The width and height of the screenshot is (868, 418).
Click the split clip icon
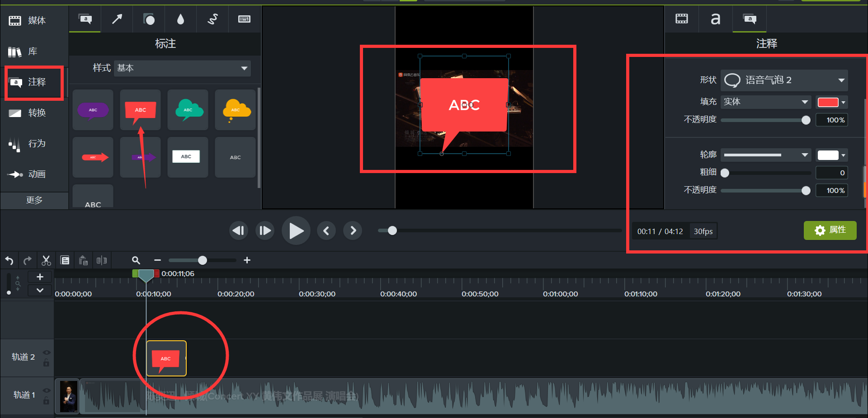tap(102, 260)
